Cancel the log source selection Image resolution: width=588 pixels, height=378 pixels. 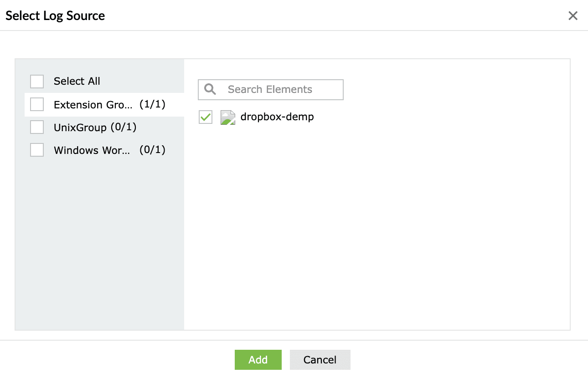click(320, 360)
